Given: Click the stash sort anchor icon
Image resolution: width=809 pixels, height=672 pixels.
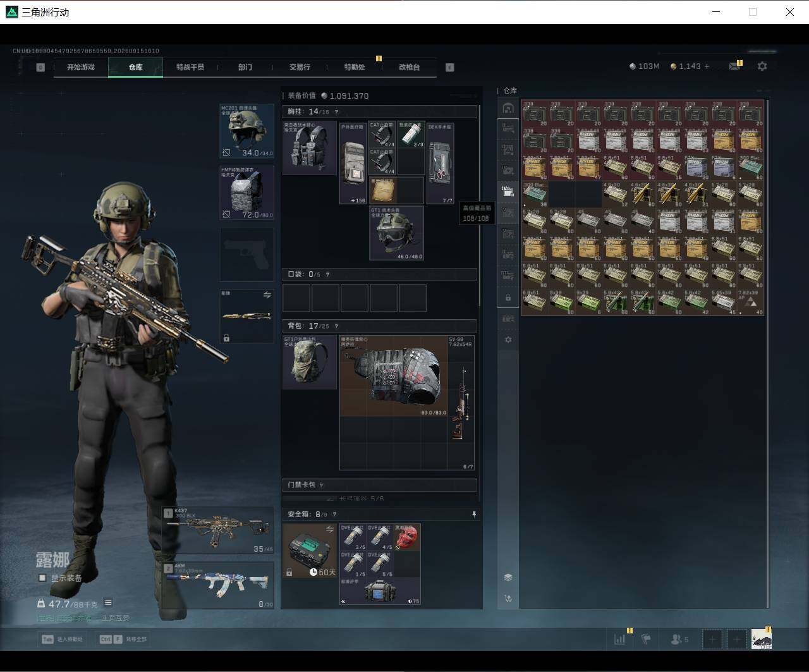Looking at the screenshot, I should coord(508,598).
